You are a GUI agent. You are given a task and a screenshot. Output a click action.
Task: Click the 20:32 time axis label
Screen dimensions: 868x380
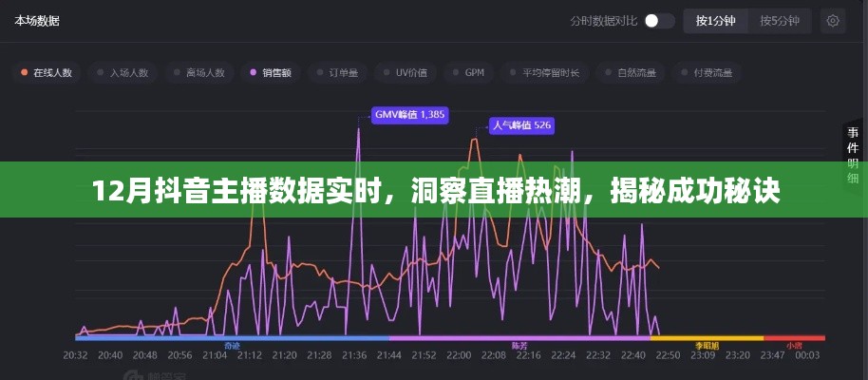click(75, 355)
